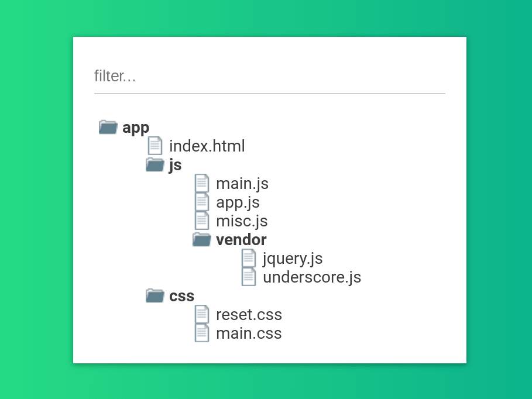Click the vendor folder icon
532x399 pixels.
tap(201, 239)
